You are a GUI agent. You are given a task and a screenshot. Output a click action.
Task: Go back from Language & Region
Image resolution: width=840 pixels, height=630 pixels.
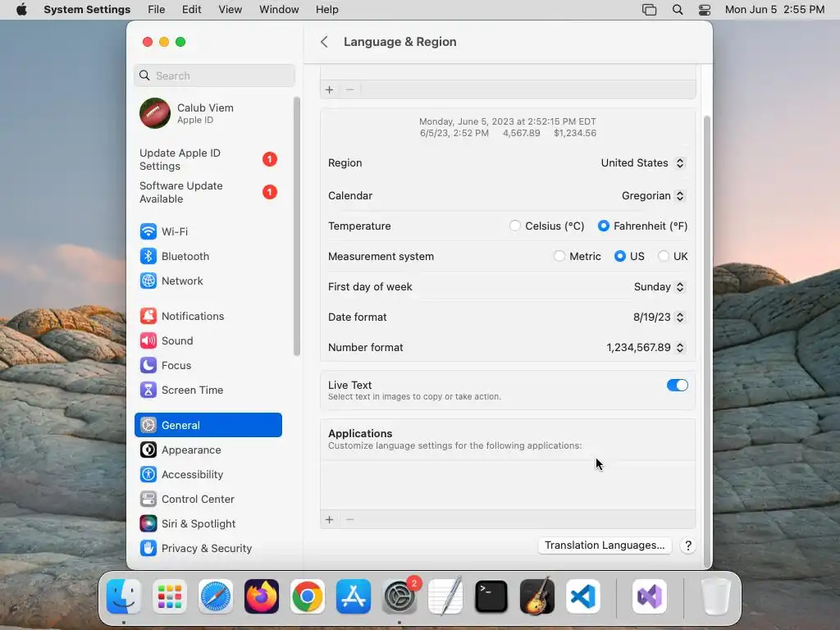point(324,42)
